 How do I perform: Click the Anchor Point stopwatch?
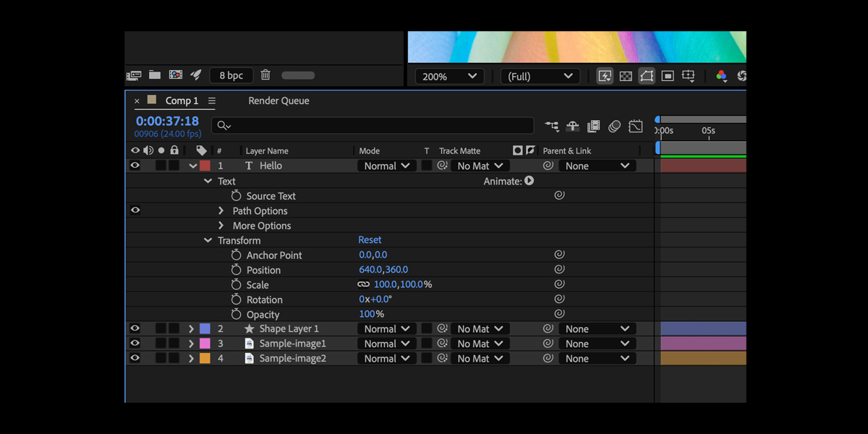tap(236, 255)
